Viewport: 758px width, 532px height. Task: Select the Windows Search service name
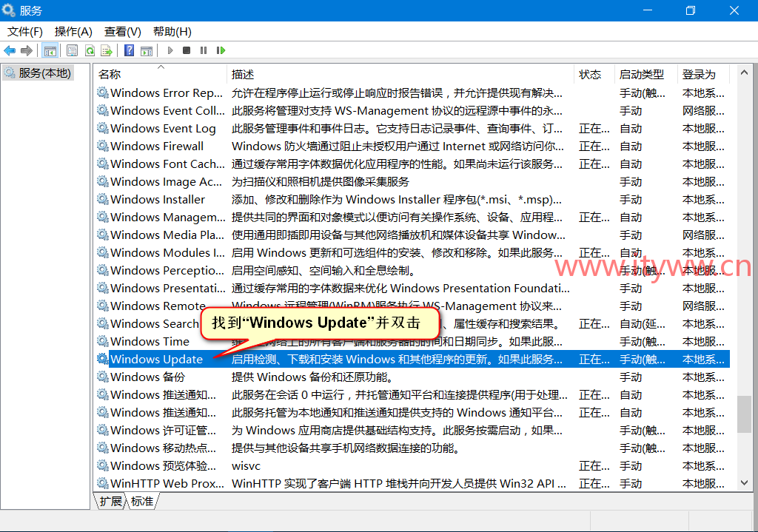point(155,323)
